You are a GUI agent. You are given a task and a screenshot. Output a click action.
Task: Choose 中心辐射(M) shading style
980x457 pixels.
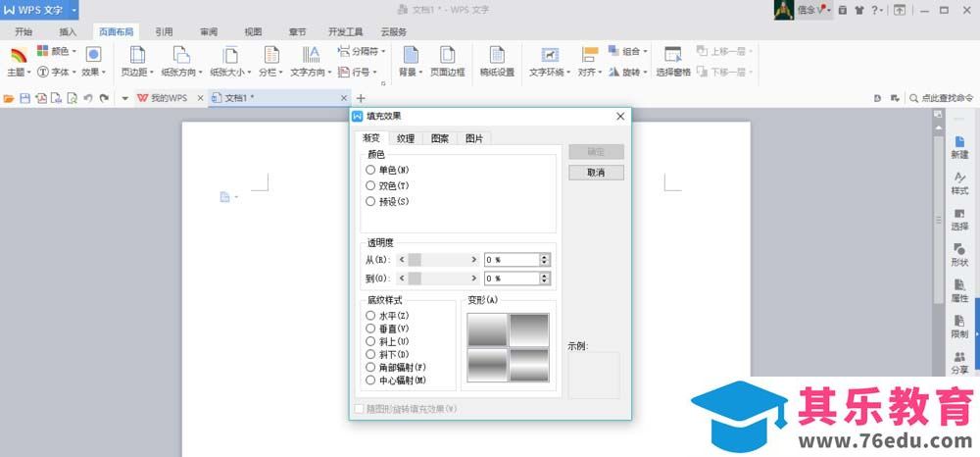click(370, 381)
